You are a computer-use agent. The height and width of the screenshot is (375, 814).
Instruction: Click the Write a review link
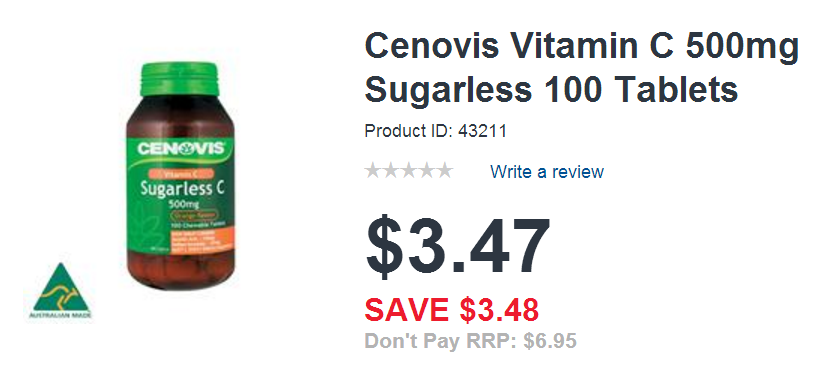click(x=547, y=171)
